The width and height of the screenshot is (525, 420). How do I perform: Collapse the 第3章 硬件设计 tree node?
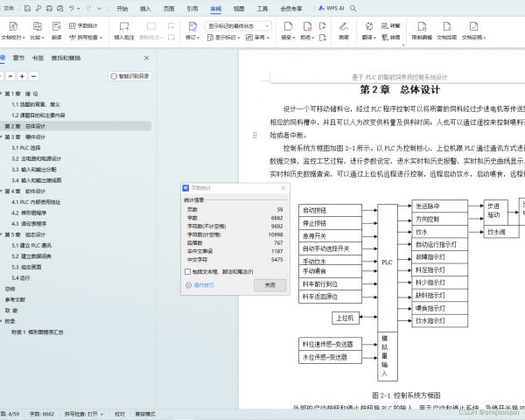(x=1, y=137)
